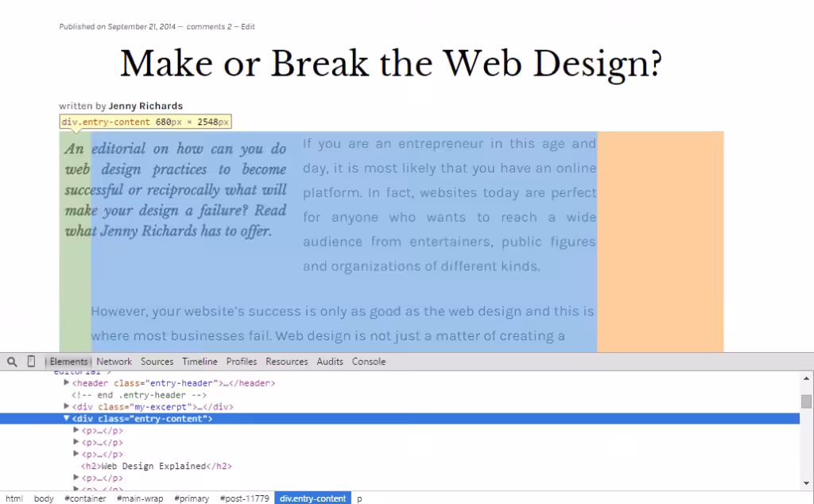Open the Audits tab
The height and width of the screenshot is (504, 814).
[330, 362]
